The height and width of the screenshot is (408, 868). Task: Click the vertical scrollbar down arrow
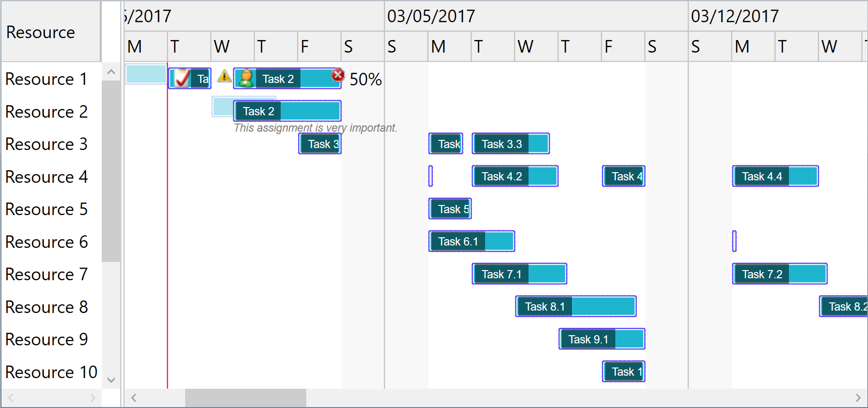[111, 380]
